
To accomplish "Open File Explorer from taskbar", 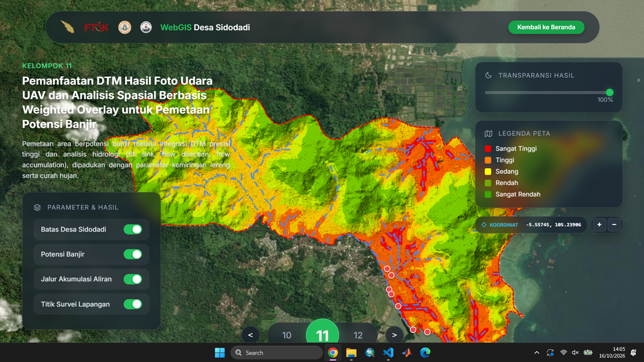I will pos(351,353).
